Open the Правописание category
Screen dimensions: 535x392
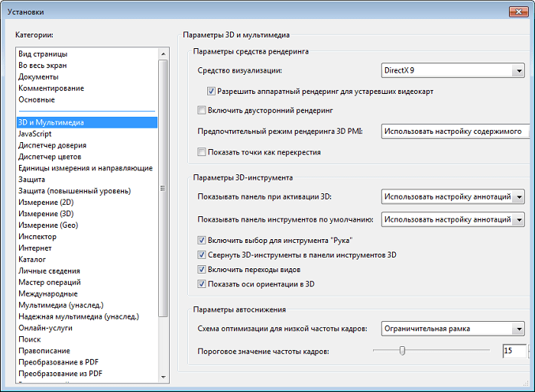pos(87,351)
